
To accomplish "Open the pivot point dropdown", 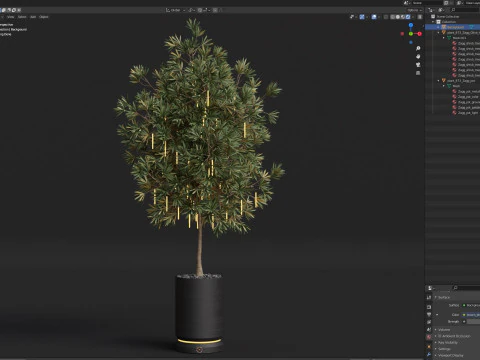I will [x=191, y=10].
